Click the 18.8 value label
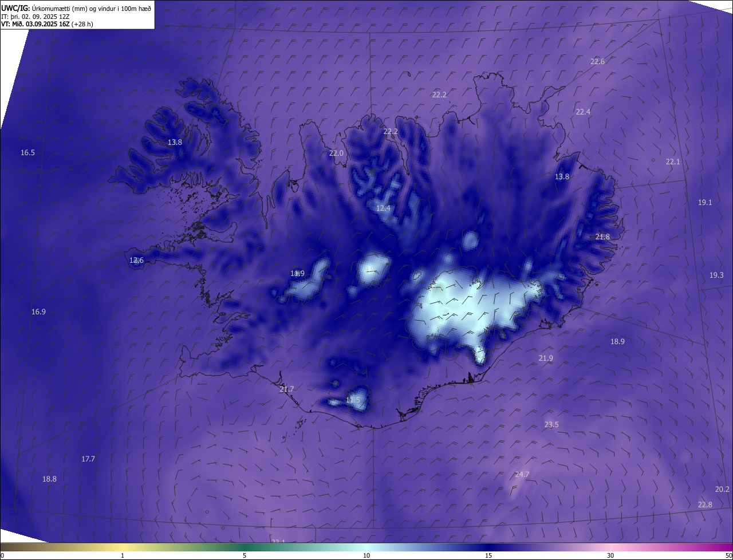Image resolution: width=733 pixels, height=560 pixels. click(49, 479)
